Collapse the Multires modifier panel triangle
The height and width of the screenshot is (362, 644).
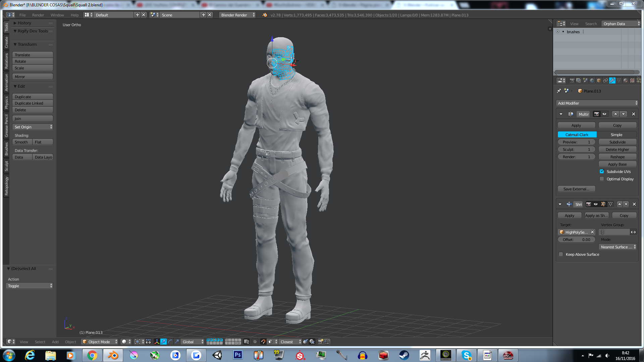pos(561,114)
